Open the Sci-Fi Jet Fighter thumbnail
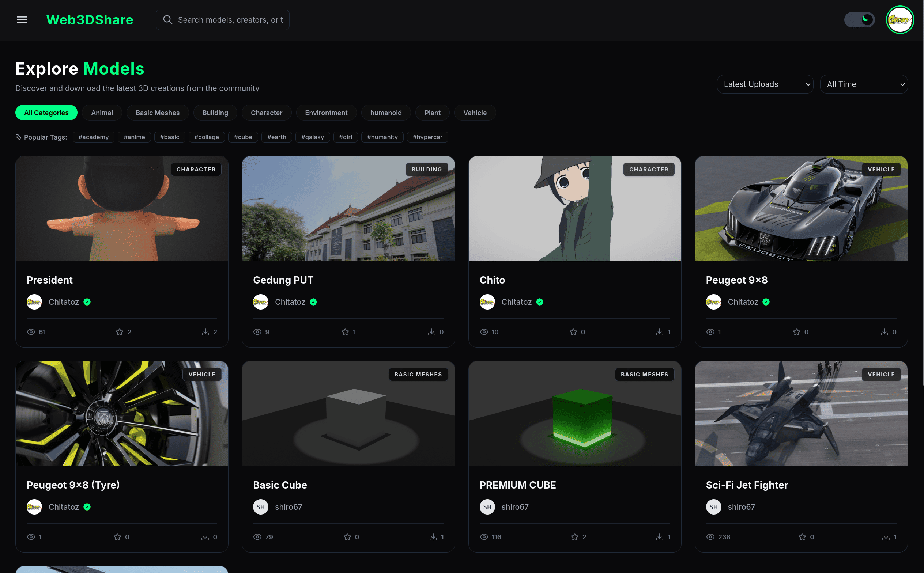This screenshot has height=573, width=924. [x=801, y=413]
